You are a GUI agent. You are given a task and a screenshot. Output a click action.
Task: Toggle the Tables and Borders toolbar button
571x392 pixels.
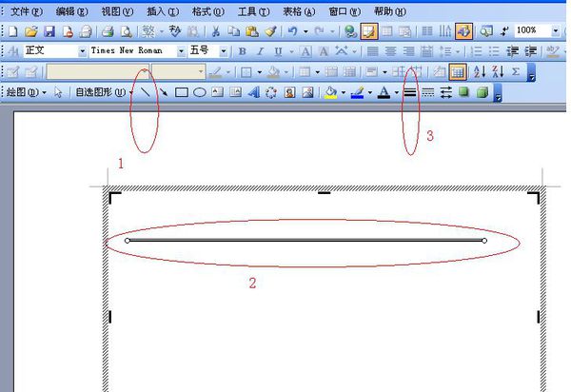coord(369,31)
